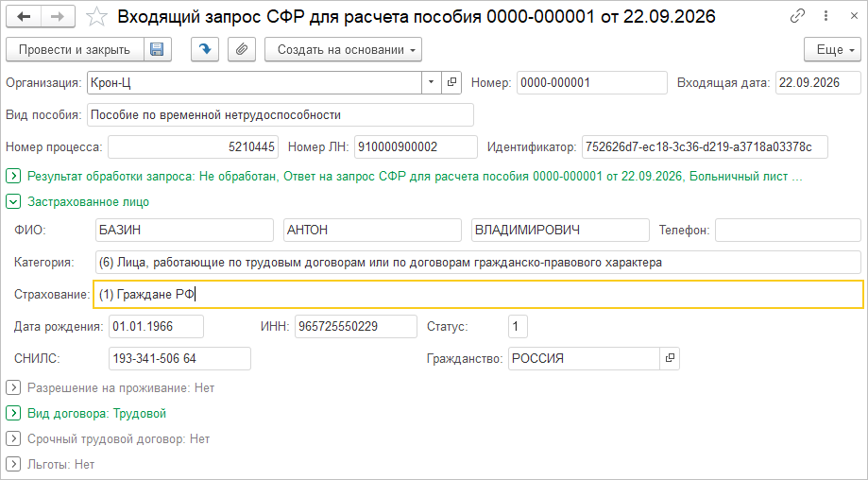Click Гражданство field РОССИЯ
Screen dimensions: 868x480
[x=584, y=358]
